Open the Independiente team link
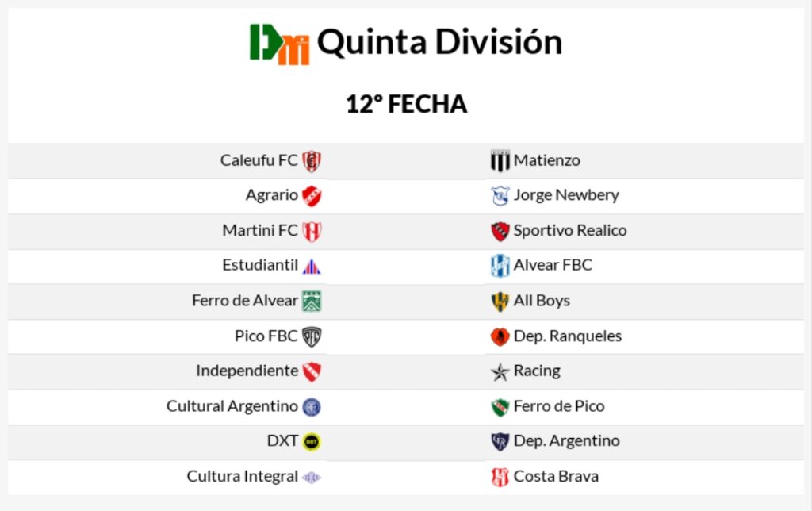812x511 pixels. [247, 371]
